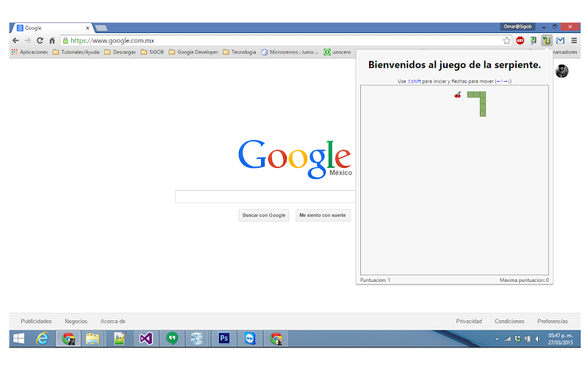The image size is (588, 368).
Task: Open the green monitor extension icon
Action: [533, 40]
